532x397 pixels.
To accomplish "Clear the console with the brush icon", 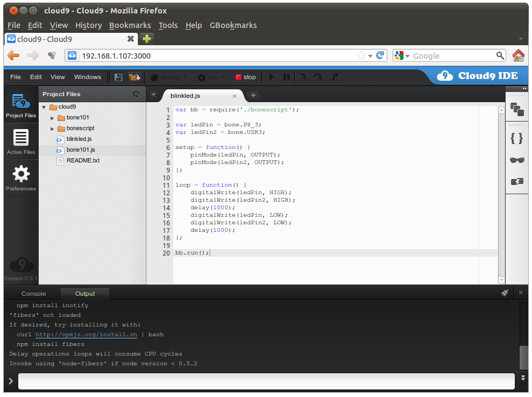I will click(505, 293).
